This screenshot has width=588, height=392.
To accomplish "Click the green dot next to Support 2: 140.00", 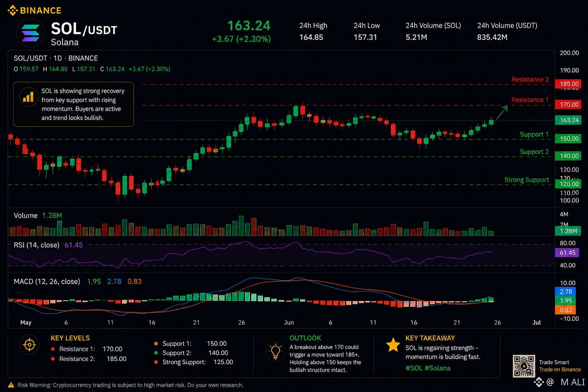I will coord(156,353).
